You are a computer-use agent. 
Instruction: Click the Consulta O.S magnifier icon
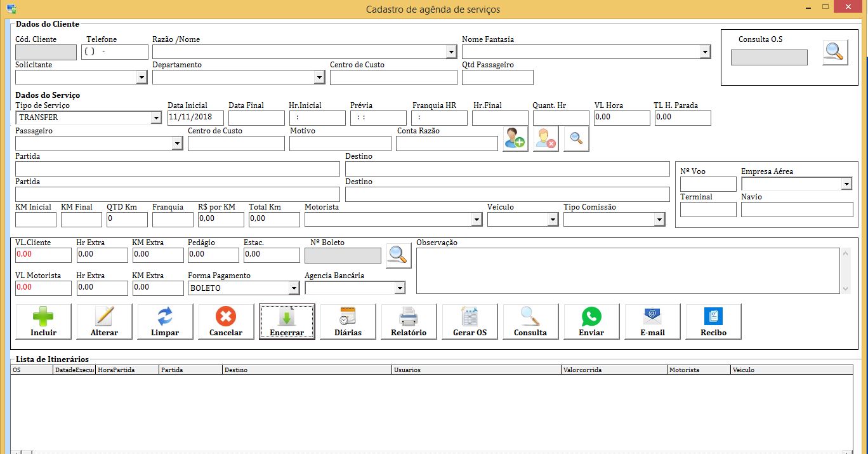pos(835,53)
